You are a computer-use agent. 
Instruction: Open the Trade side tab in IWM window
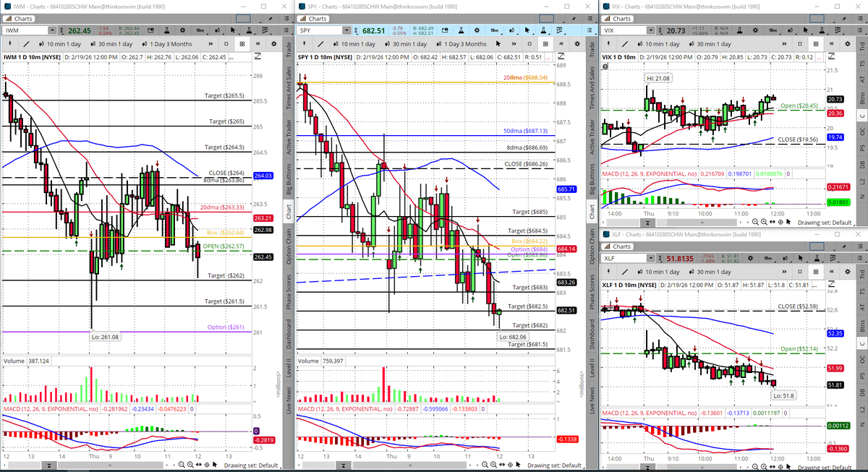click(x=289, y=50)
